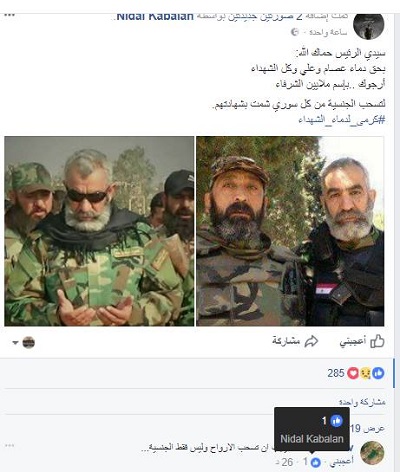
Task: Open the poster's profile picture
Action: click(x=368, y=26)
